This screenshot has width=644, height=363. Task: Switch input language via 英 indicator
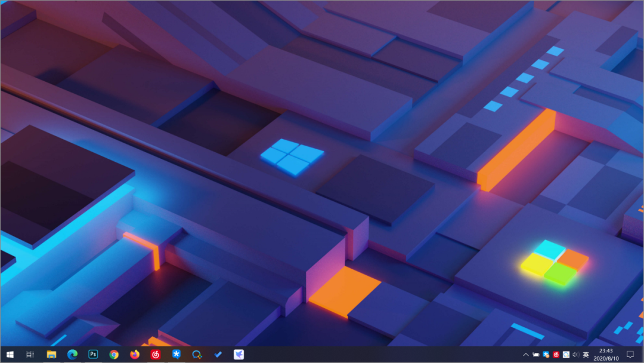click(586, 355)
